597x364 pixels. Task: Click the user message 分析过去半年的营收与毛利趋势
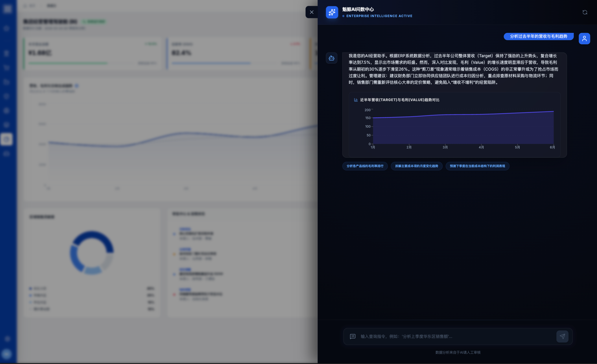pos(538,36)
